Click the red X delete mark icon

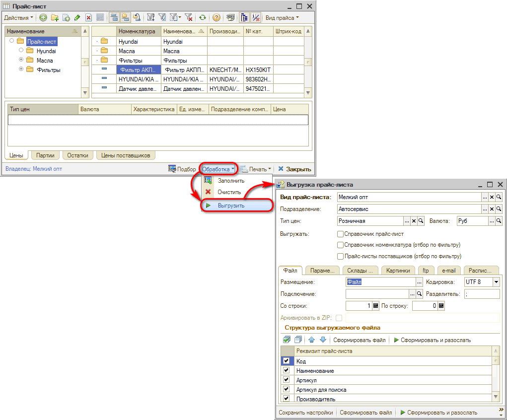click(x=88, y=17)
